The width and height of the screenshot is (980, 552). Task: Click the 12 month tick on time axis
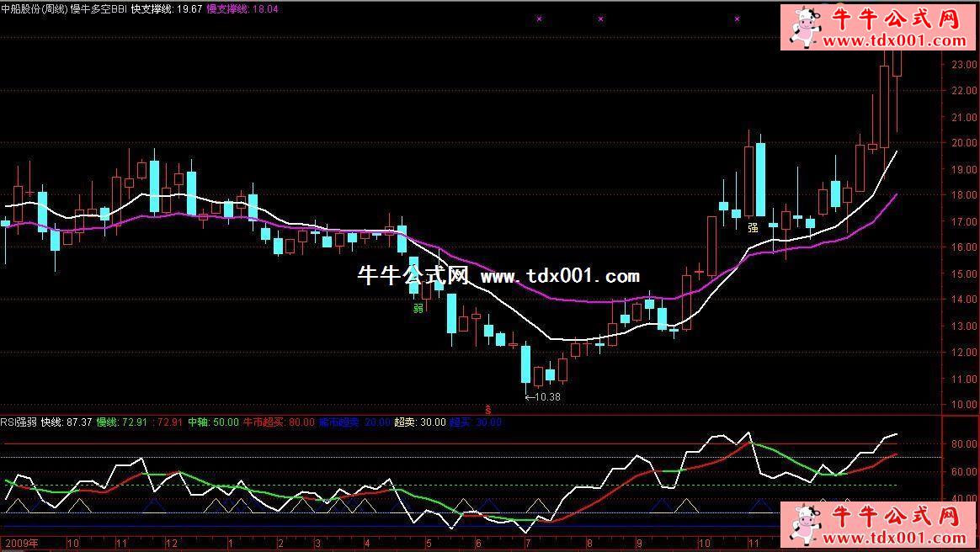pyautogui.click(x=172, y=544)
